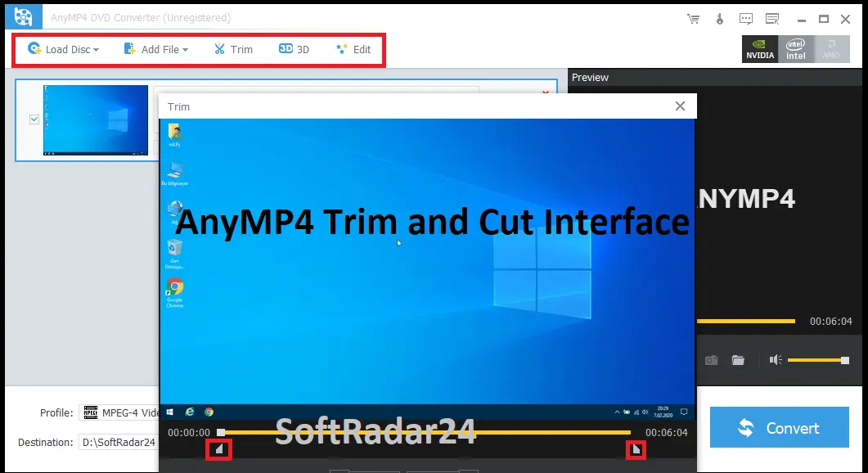868x473 pixels.
Task: Open the Add File dropdown
Action: 155,49
